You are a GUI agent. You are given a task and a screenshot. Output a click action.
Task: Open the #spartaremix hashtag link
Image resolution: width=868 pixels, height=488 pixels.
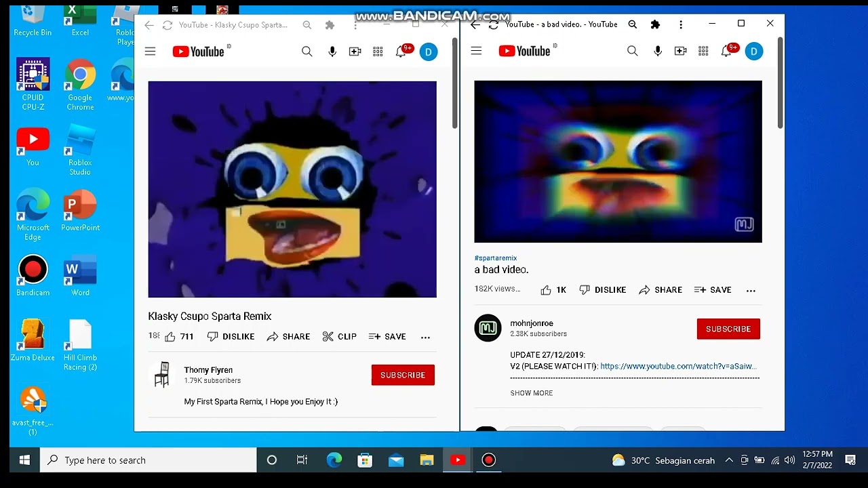click(496, 258)
